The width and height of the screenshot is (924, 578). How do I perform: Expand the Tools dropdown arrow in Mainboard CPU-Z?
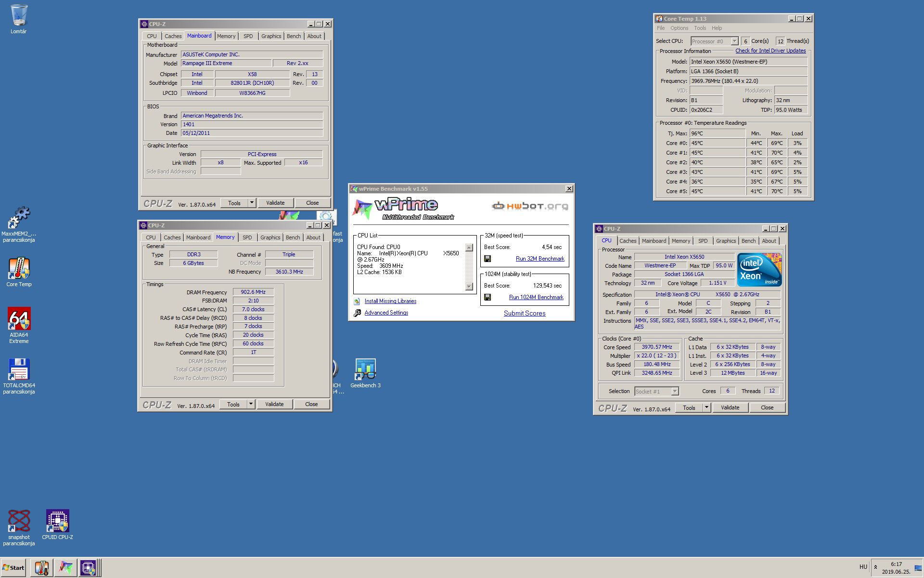[252, 203]
